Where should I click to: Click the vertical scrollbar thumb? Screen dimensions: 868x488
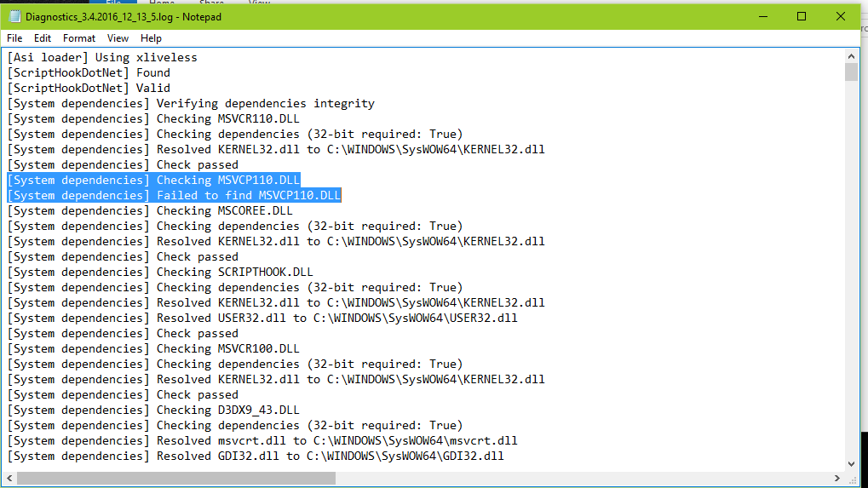[852, 72]
